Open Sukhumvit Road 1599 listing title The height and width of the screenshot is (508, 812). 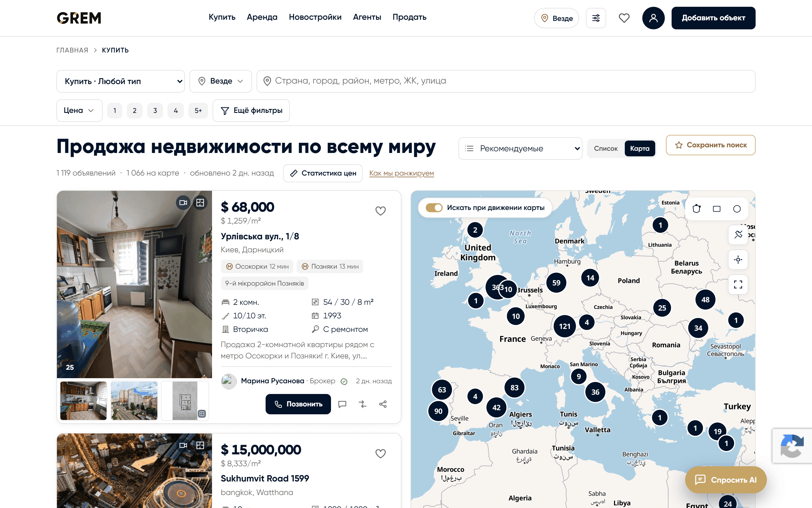tap(265, 478)
